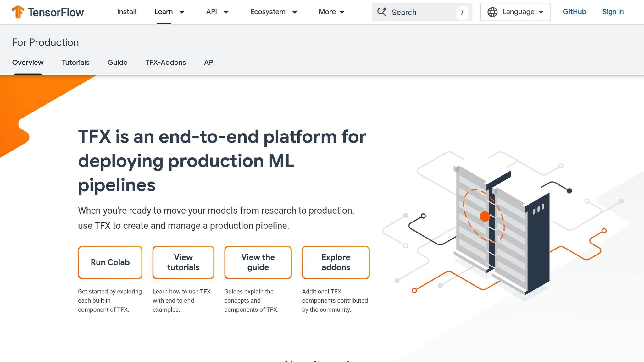Switch to the Tutorials tab
Image resolution: width=644 pixels, height=362 pixels.
coord(75,62)
